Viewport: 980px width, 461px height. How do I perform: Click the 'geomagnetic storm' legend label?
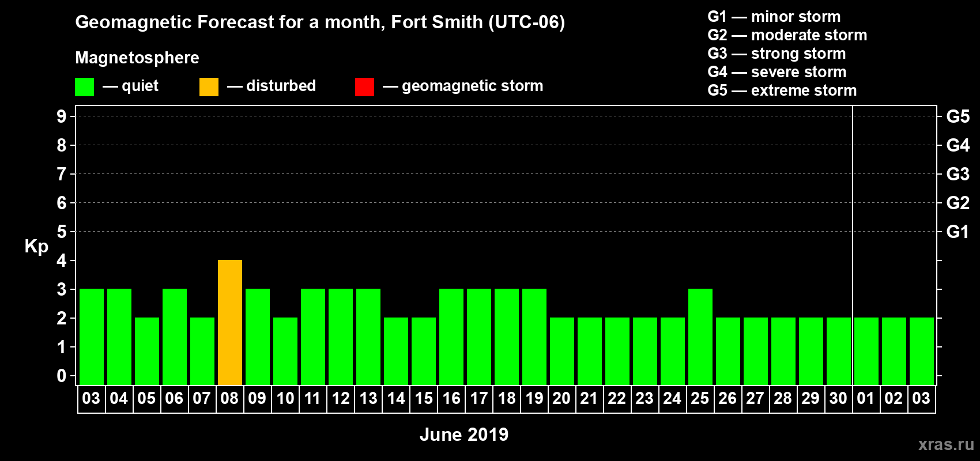(472, 86)
